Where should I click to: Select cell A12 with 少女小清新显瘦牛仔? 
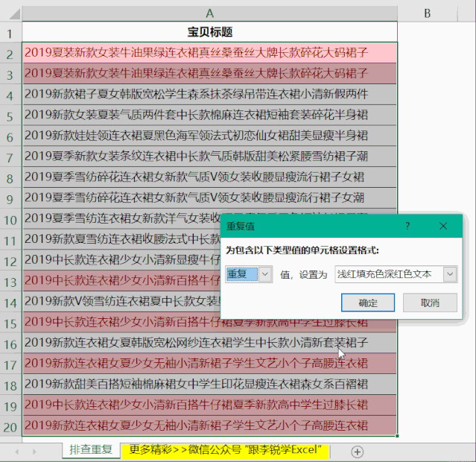click(x=121, y=260)
